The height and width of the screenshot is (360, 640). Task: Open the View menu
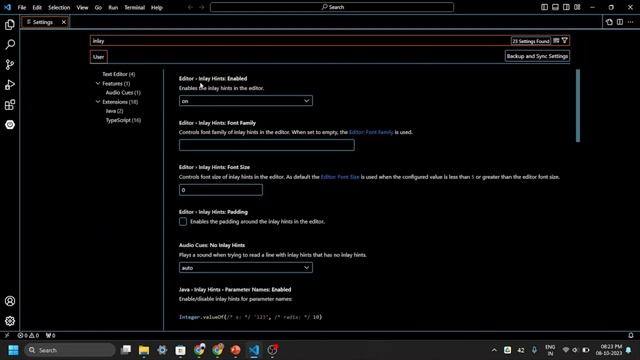coord(82,7)
